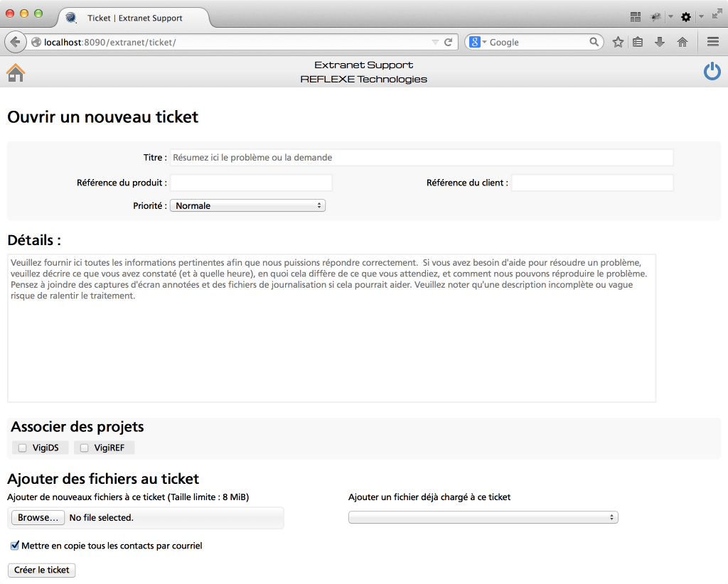Click Ajouter des fichiers au ticket heading
Screen dimensions: 728x584
[102, 479]
